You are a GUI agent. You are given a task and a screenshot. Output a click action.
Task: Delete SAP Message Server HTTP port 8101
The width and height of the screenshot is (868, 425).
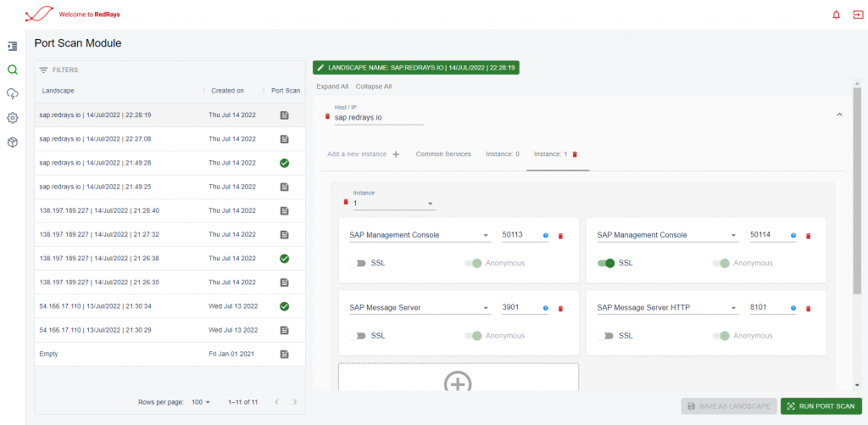808,309
